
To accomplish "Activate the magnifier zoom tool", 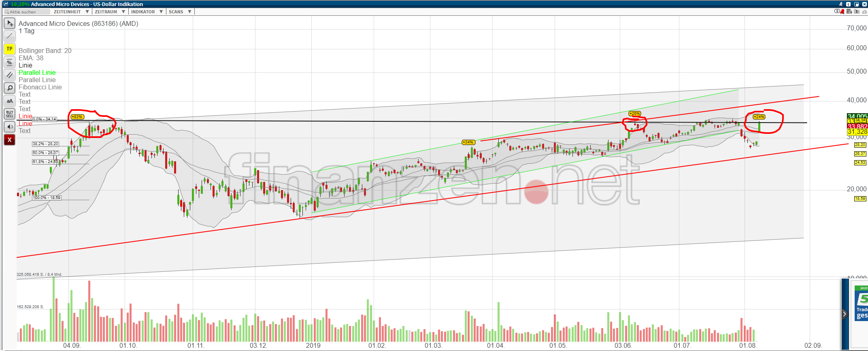I will (x=10, y=88).
